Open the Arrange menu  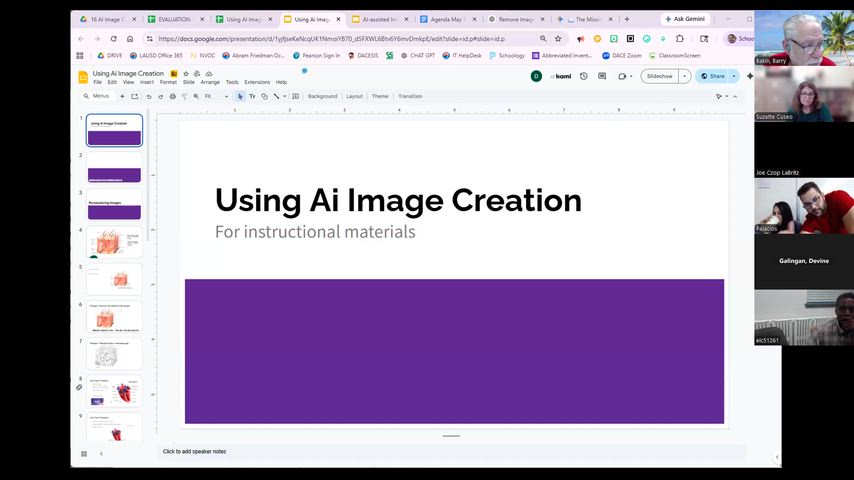click(x=210, y=82)
